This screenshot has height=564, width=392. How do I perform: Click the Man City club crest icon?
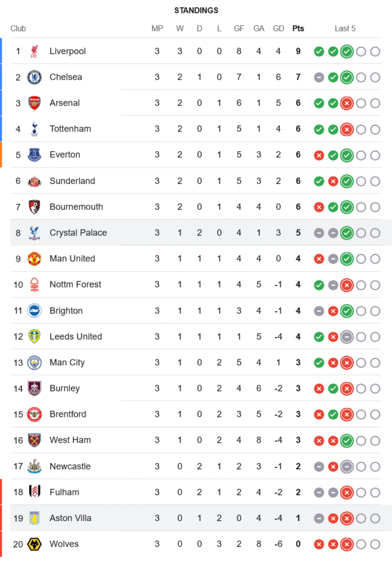click(x=34, y=363)
